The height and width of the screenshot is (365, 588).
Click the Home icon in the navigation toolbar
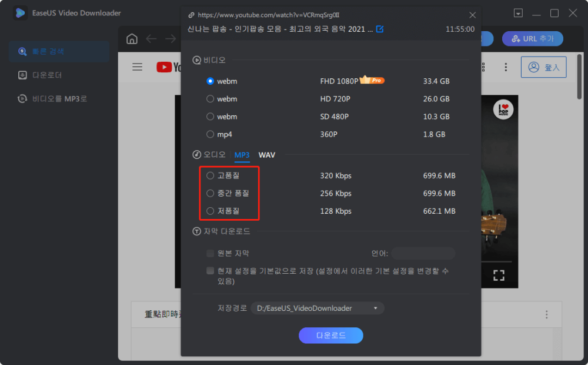coord(132,38)
